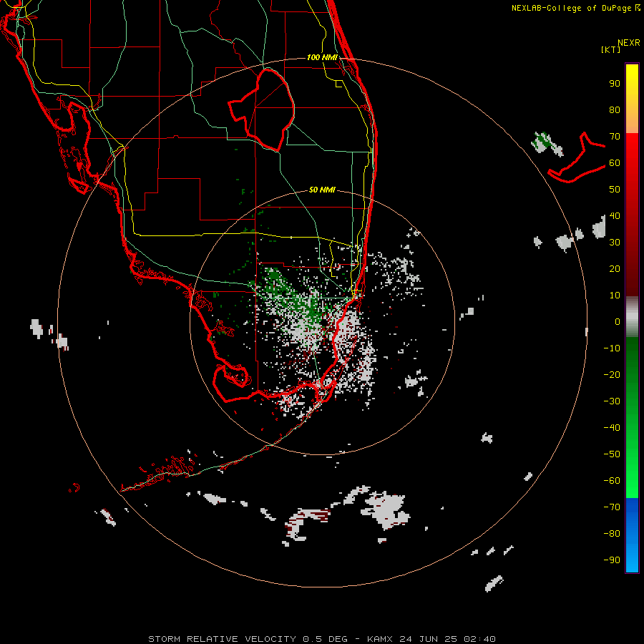This screenshot has width=644, height=644.
Task: Select the yellow band atop the velocity scale
Action: click(x=632, y=99)
